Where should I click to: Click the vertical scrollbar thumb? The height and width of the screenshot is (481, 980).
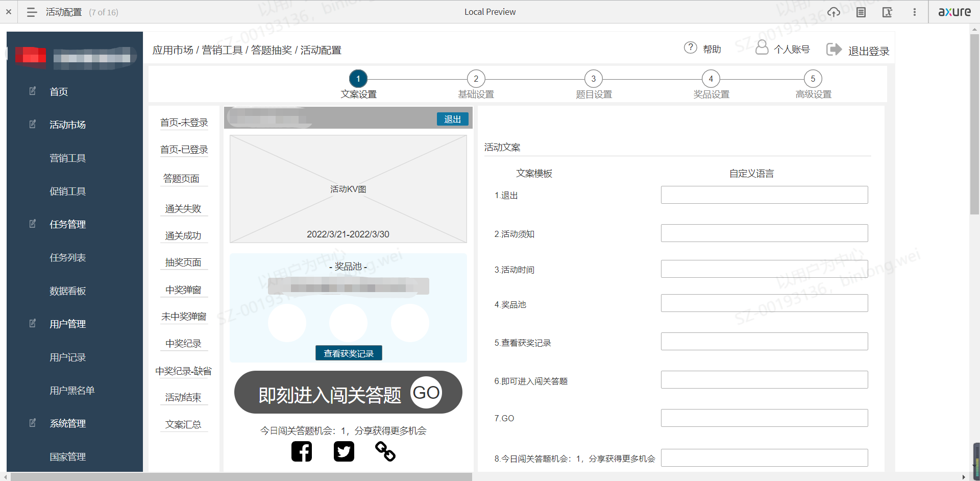click(x=974, y=124)
